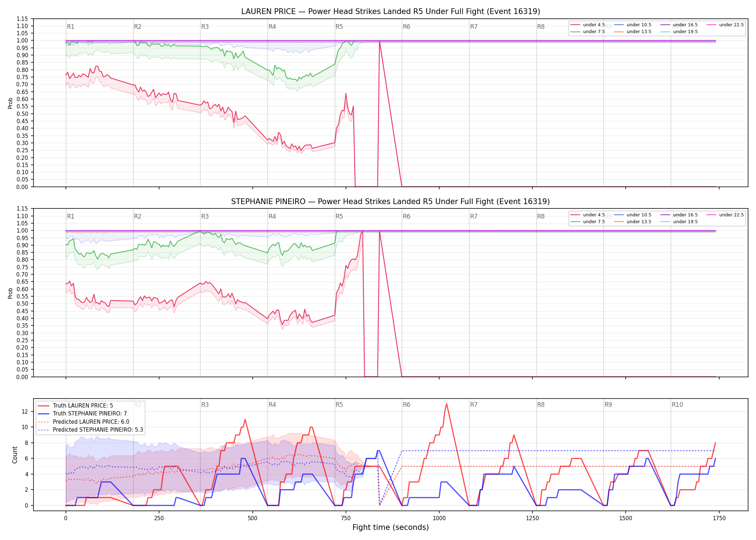
Task: Select 'under 19.5' in the middle chart legend
Action: pyautogui.click(x=679, y=222)
